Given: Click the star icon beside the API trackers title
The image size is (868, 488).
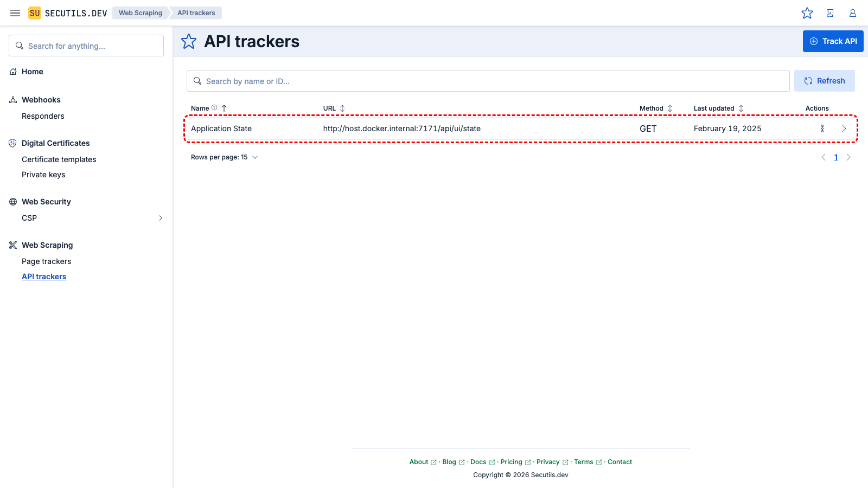Looking at the screenshot, I should click(x=188, y=41).
